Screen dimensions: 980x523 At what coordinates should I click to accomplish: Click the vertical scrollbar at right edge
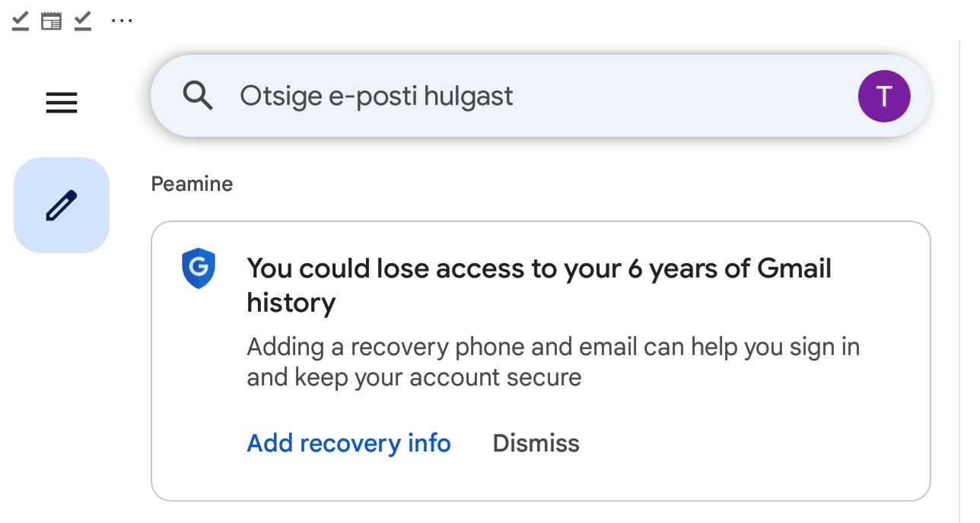pyautogui.click(x=960, y=281)
